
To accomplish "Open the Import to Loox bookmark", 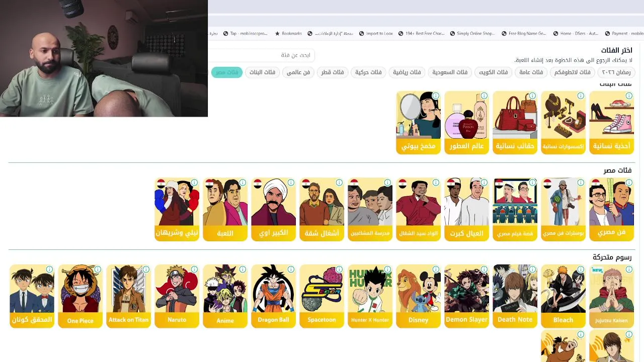I will coord(375,34).
